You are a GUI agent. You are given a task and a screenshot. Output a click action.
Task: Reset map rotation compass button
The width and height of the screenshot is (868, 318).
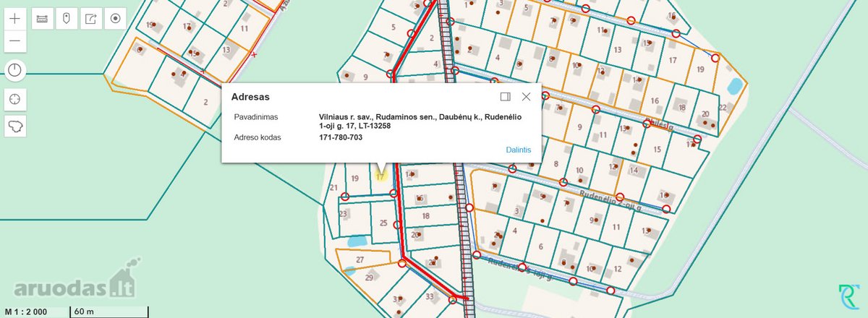click(16, 70)
